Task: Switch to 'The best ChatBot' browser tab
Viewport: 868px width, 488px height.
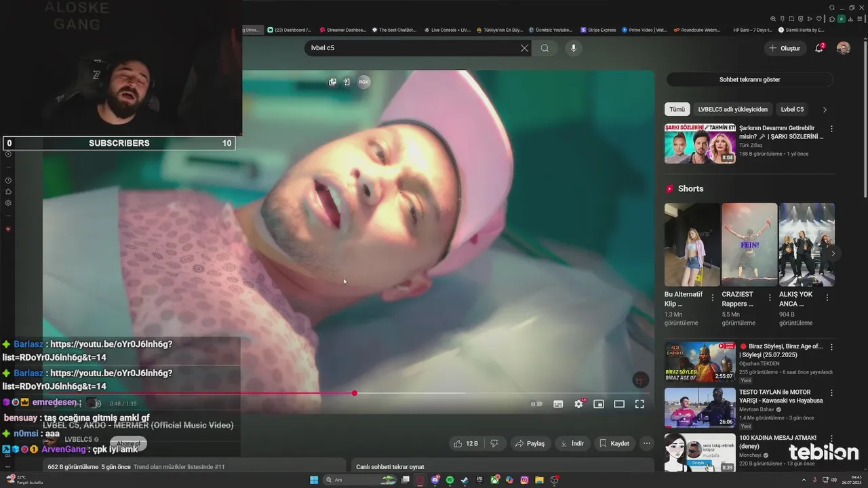Action: pyautogui.click(x=393, y=30)
